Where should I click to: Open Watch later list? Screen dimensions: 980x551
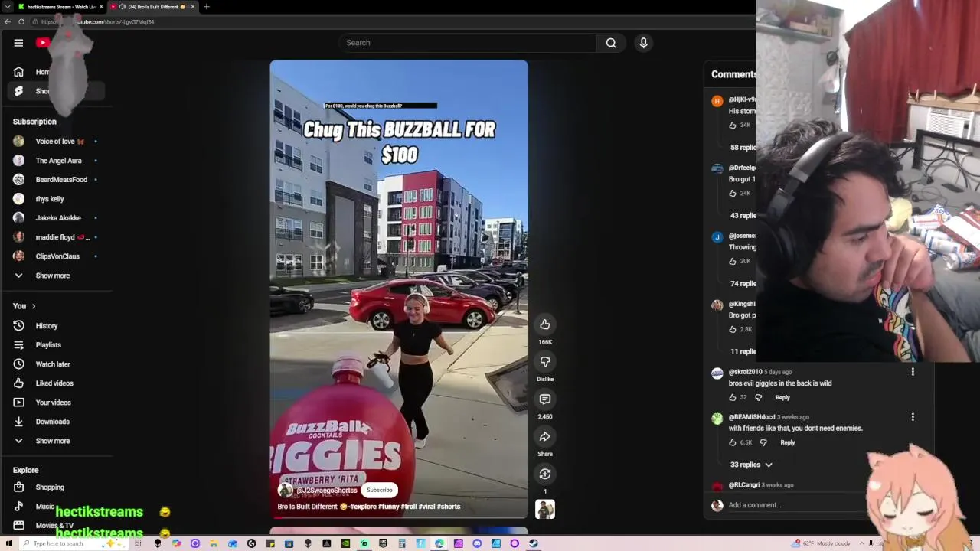tap(53, 364)
